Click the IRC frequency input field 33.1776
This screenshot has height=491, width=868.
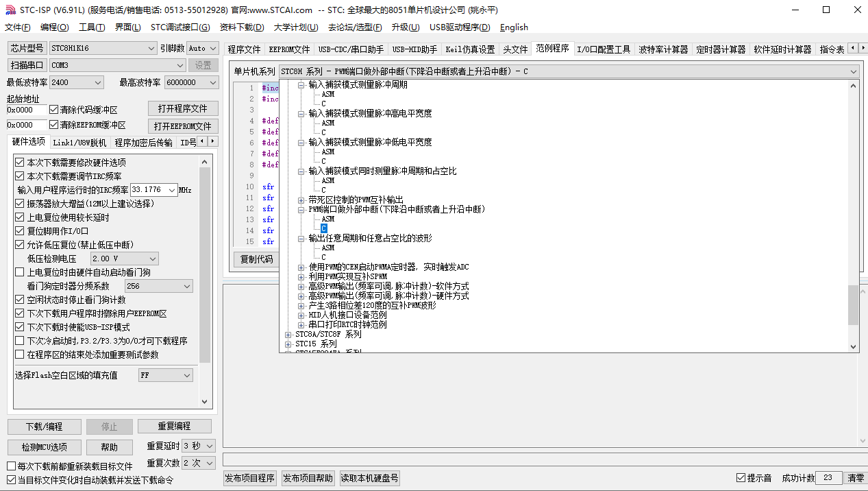point(153,190)
